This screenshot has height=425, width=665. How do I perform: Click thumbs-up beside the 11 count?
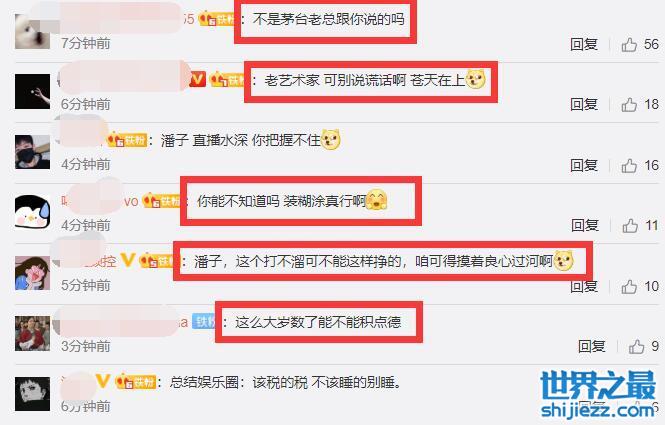tap(630, 226)
